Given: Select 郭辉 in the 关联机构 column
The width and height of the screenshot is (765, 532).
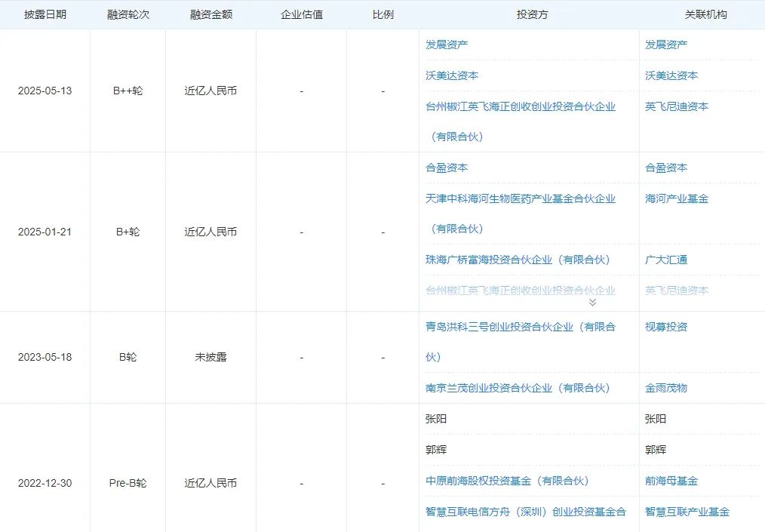Looking at the screenshot, I should tap(655, 450).
